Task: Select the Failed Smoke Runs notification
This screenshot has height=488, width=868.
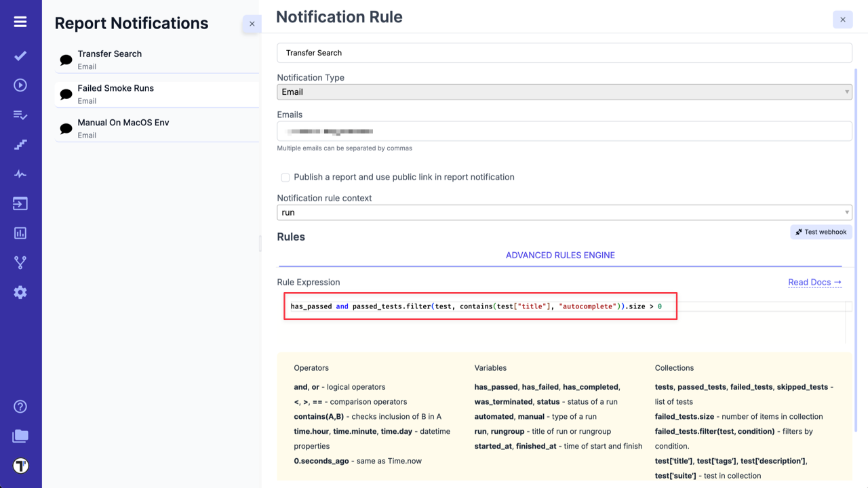Action: [156, 94]
